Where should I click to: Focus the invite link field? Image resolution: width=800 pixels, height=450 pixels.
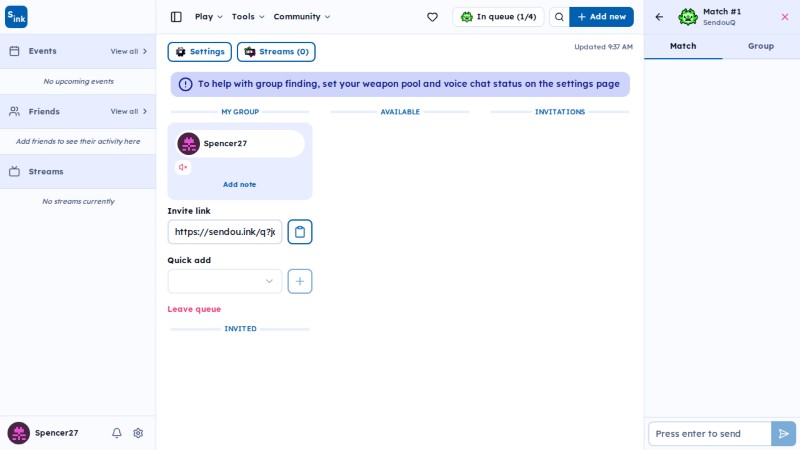click(x=224, y=232)
